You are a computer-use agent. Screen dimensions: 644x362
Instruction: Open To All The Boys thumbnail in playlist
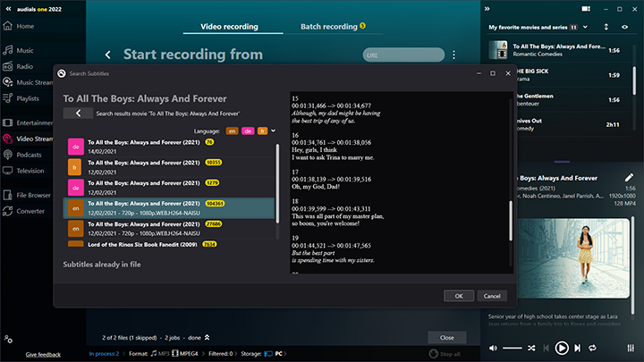[x=498, y=50]
